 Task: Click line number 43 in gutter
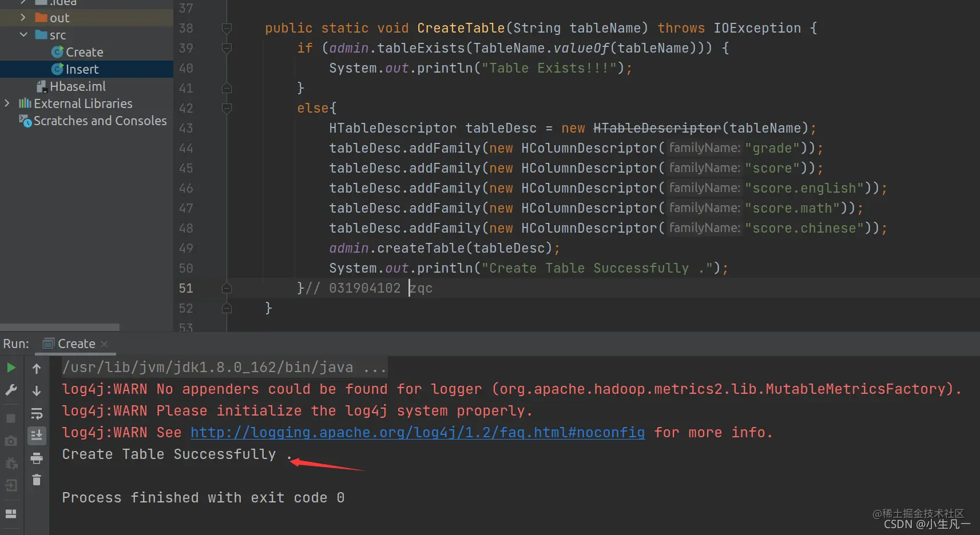pyautogui.click(x=186, y=128)
